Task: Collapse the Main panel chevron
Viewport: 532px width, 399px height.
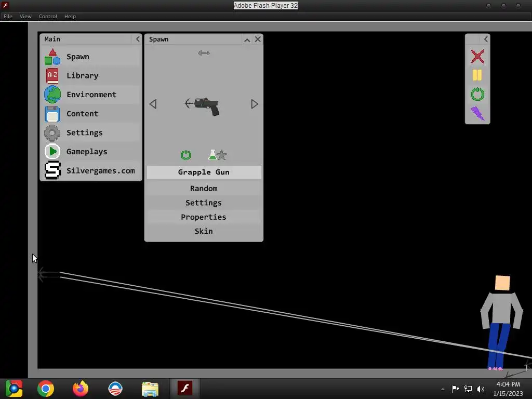Action: [x=137, y=39]
